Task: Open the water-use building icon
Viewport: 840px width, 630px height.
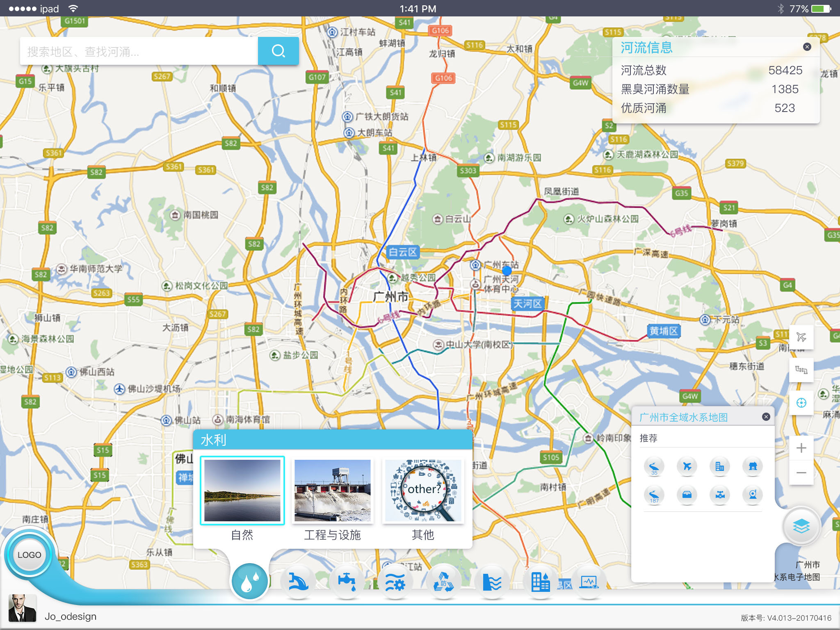Action: click(540, 582)
